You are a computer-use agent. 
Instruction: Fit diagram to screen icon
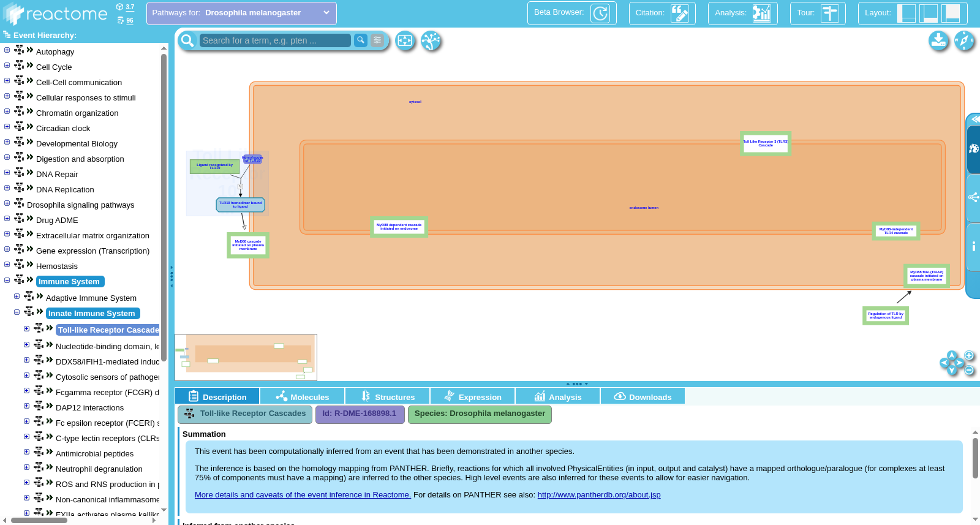(x=405, y=41)
